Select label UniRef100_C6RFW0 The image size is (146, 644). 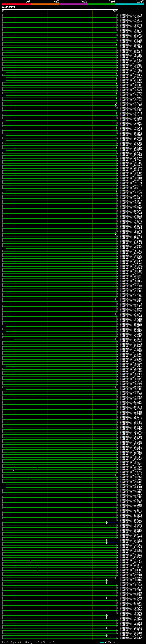(131, 42)
